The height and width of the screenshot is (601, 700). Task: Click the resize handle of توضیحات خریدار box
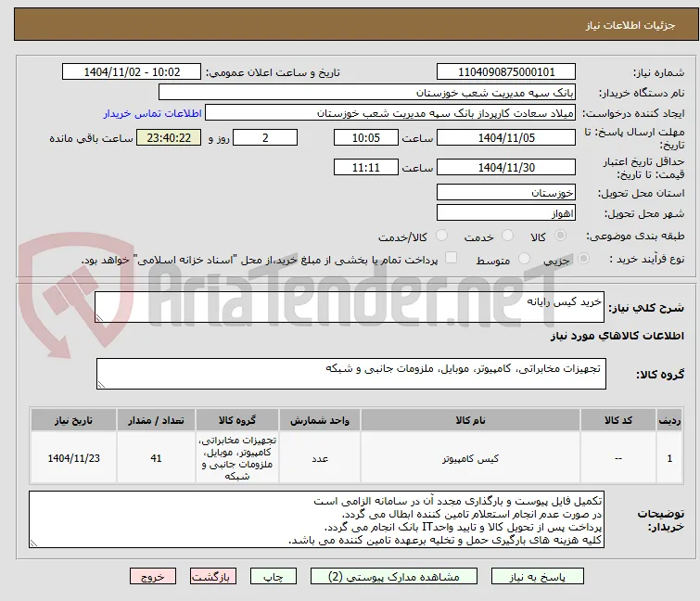pos(33,543)
